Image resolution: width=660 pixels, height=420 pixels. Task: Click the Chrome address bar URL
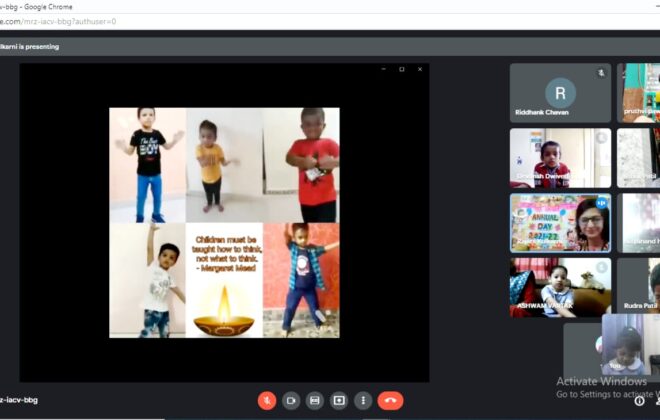58,21
